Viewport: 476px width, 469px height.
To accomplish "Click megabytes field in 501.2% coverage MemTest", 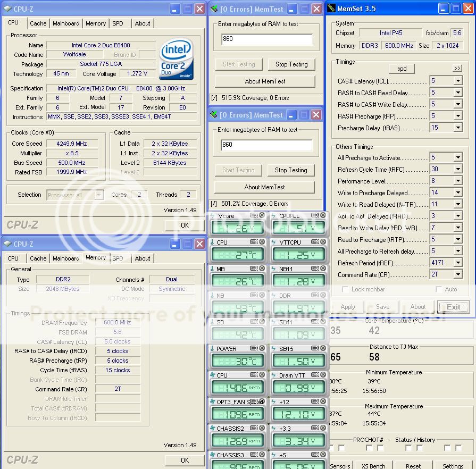I will tap(266, 145).
